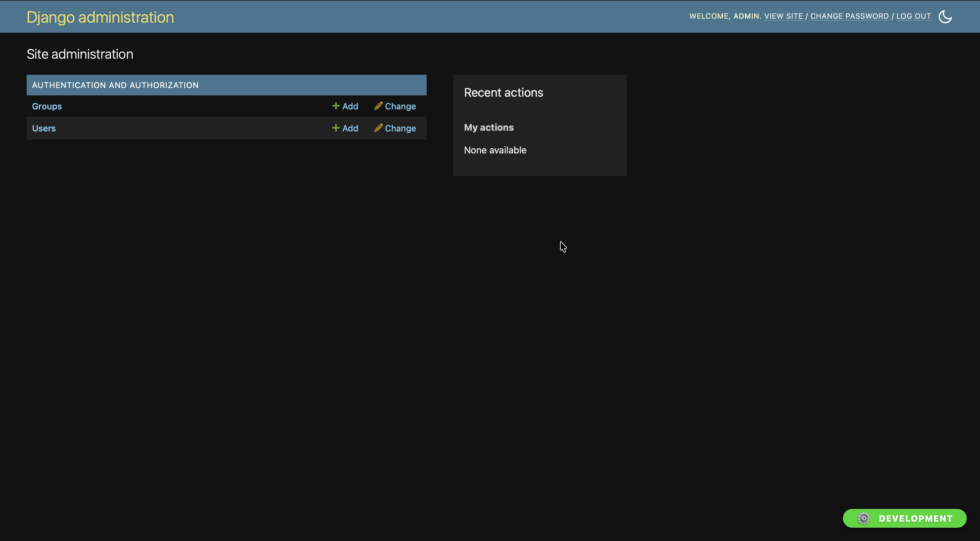Click the gear icon in Development badge

[863, 518]
